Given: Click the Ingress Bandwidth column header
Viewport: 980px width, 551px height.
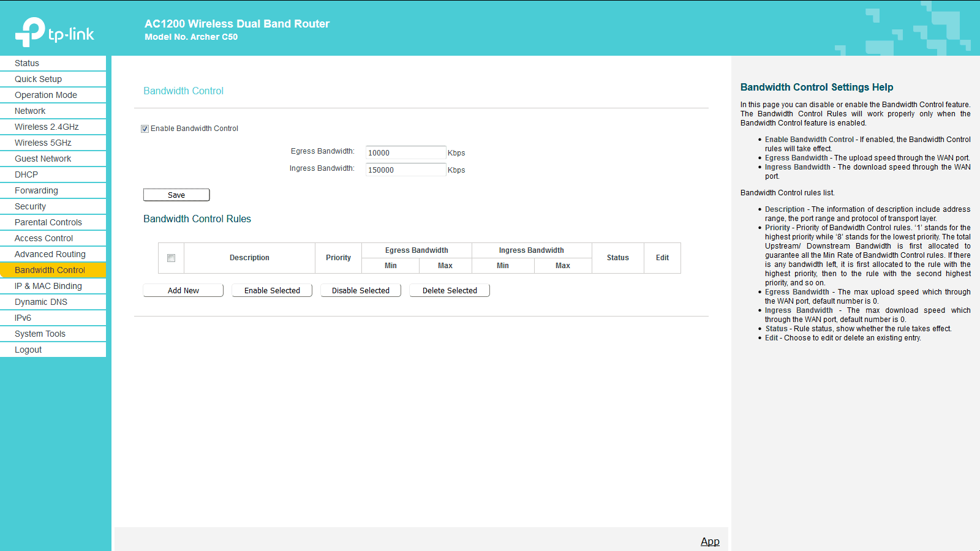Looking at the screenshot, I should point(532,250).
